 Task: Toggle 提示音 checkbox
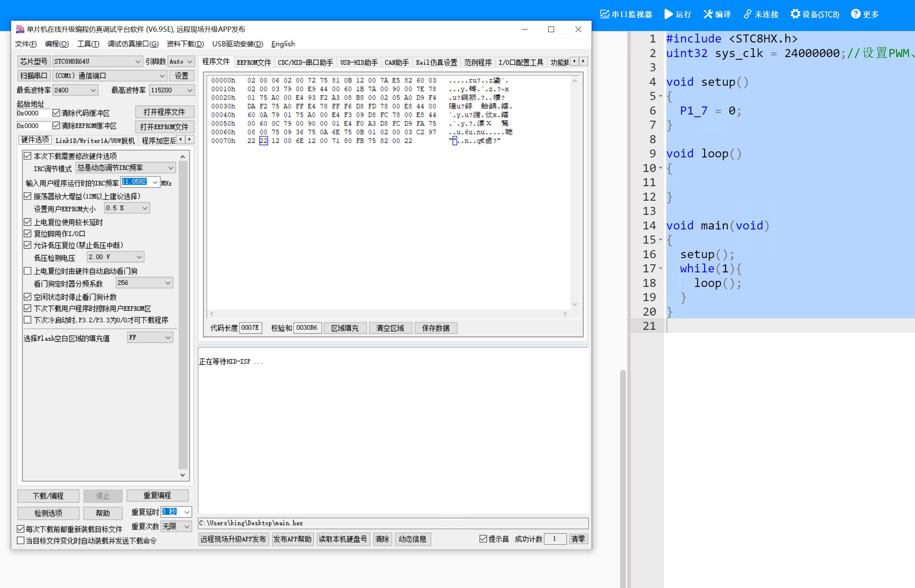coord(483,539)
